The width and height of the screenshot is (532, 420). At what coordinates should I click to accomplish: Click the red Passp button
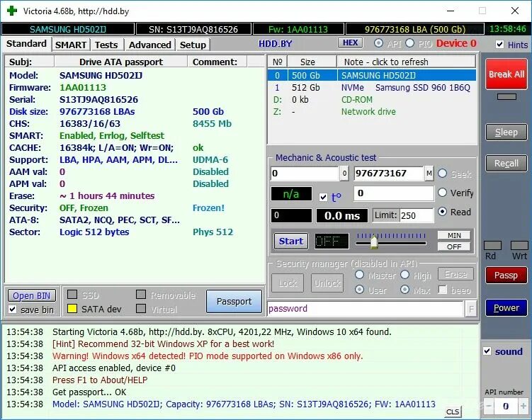pyautogui.click(x=506, y=275)
